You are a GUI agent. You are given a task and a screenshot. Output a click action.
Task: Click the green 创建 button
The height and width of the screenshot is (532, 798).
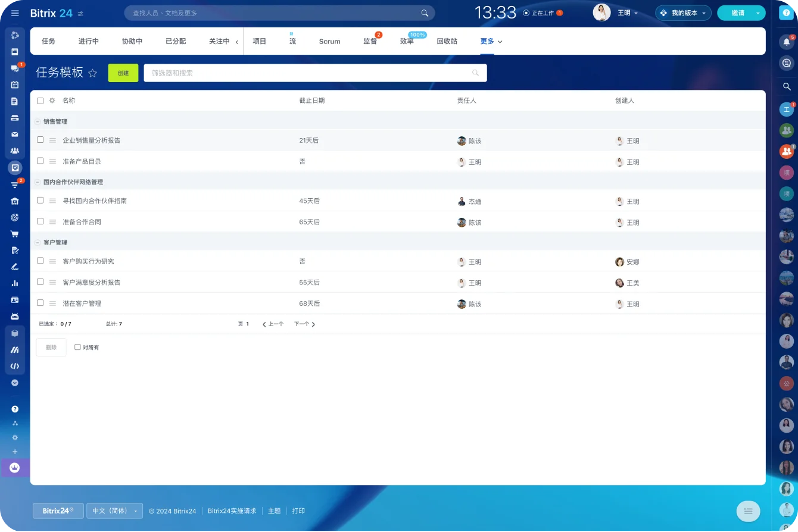point(123,73)
